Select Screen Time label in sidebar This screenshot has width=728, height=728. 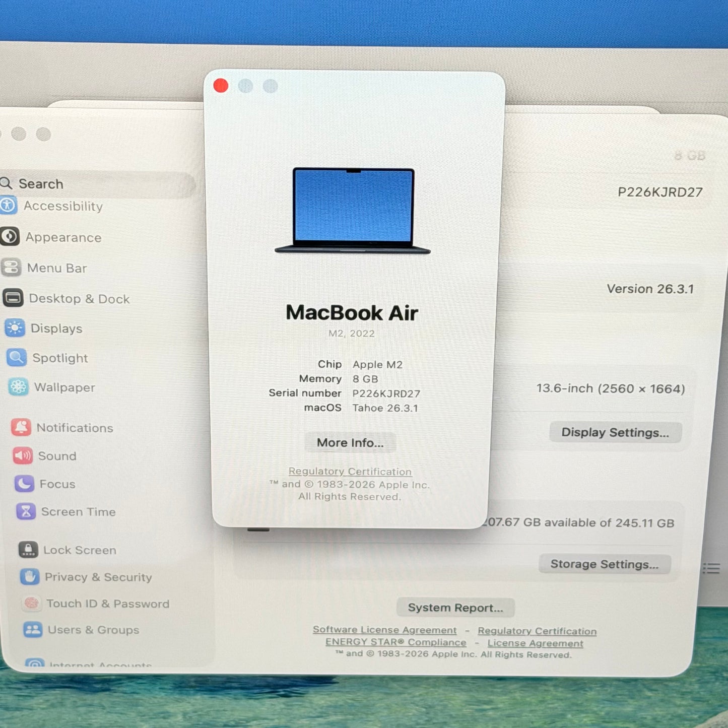pyautogui.click(x=79, y=512)
